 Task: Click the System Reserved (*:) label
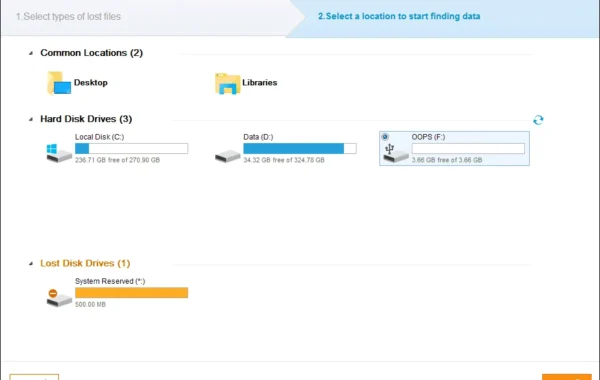pyautogui.click(x=110, y=281)
